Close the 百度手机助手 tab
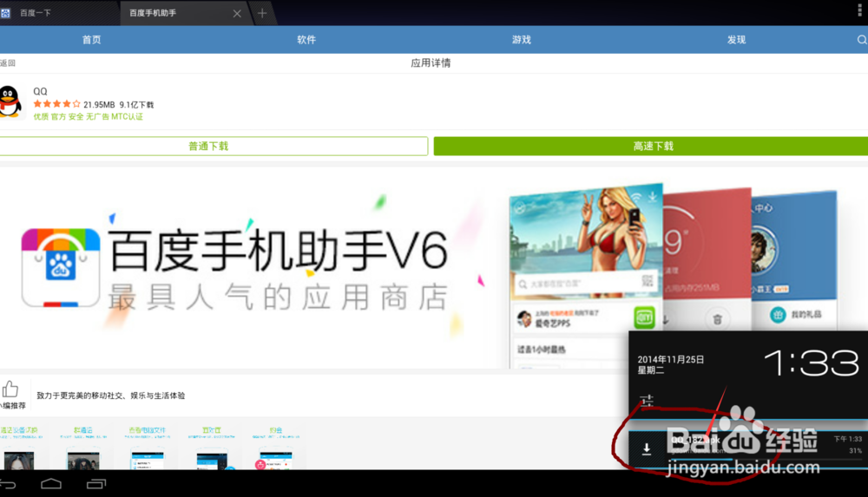This screenshot has height=497, width=868. 237,13
